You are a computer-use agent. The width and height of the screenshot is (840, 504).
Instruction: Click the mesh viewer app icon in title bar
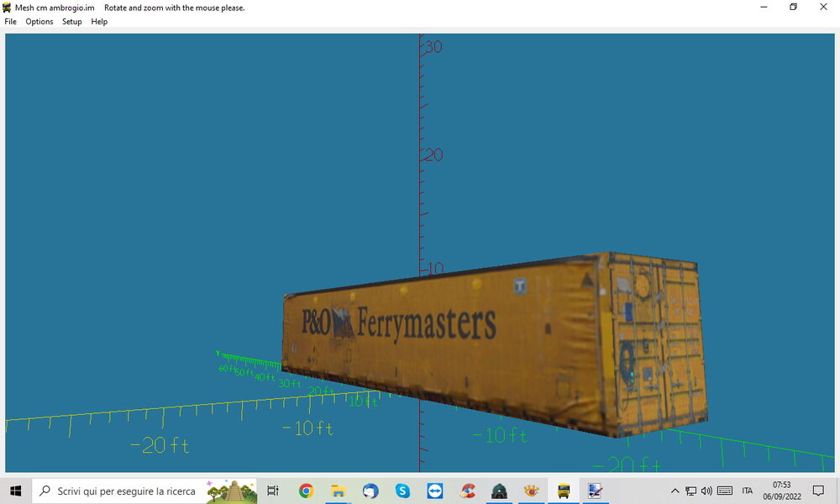click(x=7, y=8)
